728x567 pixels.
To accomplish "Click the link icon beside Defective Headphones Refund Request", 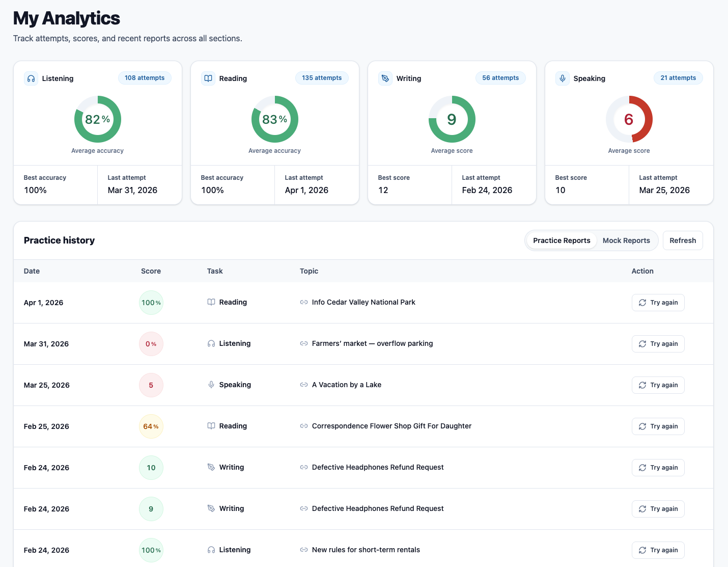I will point(304,467).
